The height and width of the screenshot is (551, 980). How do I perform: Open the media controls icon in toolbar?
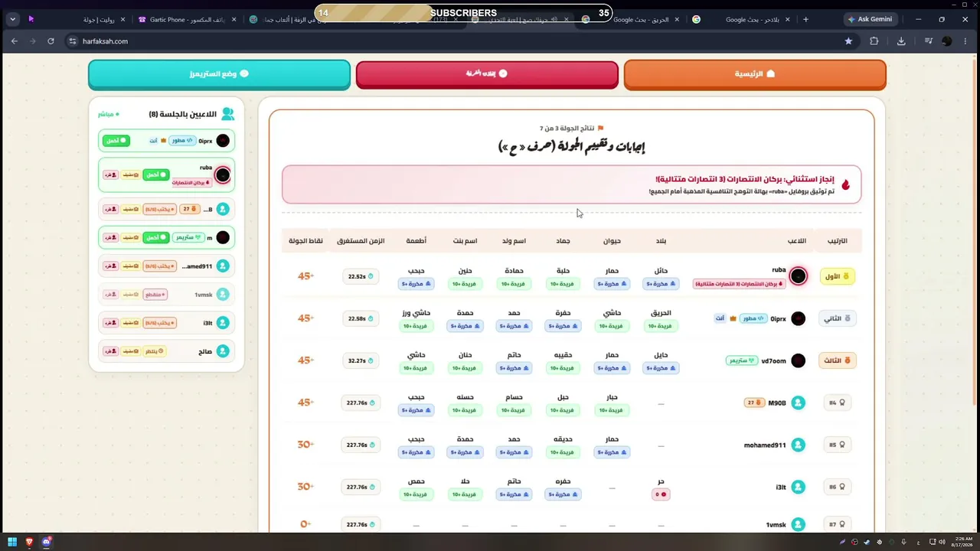(x=929, y=41)
